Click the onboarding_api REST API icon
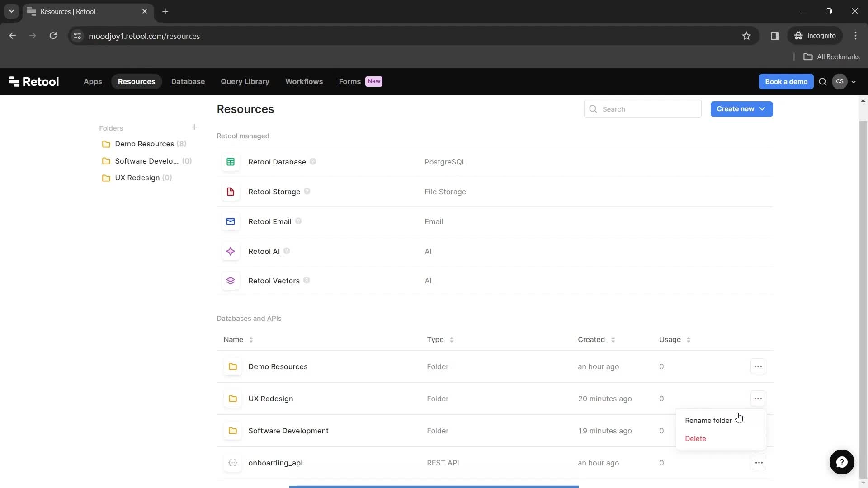The width and height of the screenshot is (868, 488). pos(232,462)
